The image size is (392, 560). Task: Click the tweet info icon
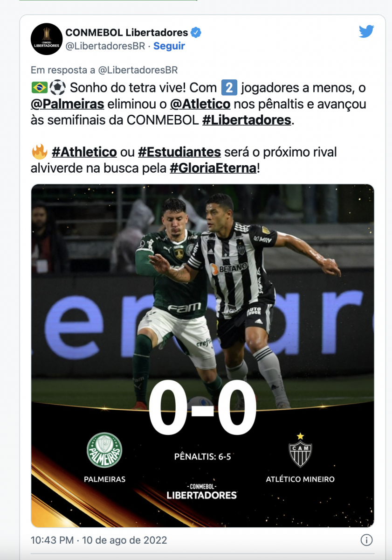click(x=367, y=540)
